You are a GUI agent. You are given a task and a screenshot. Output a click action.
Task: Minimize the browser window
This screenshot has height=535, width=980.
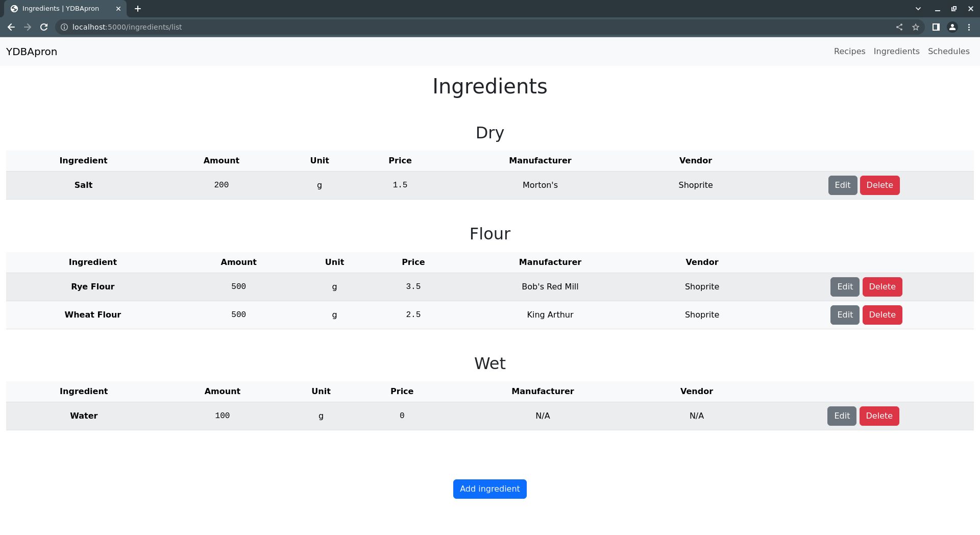[x=937, y=9]
